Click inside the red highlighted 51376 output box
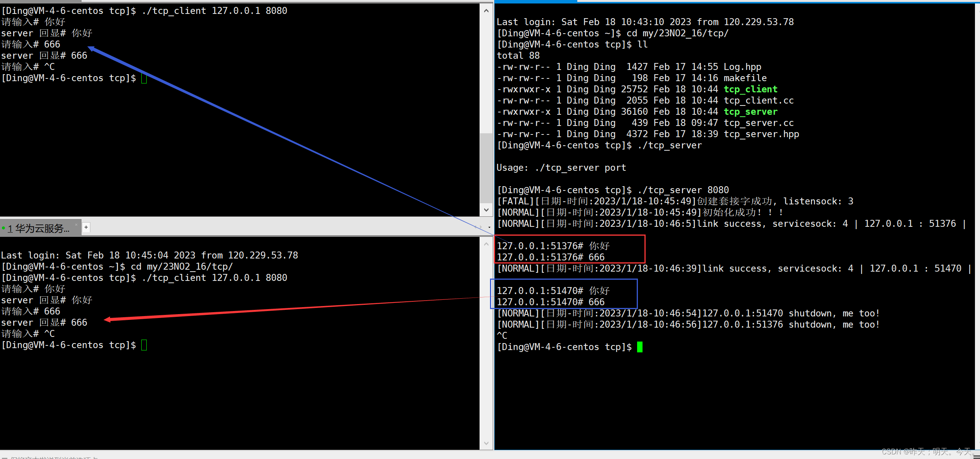 click(569, 251)
